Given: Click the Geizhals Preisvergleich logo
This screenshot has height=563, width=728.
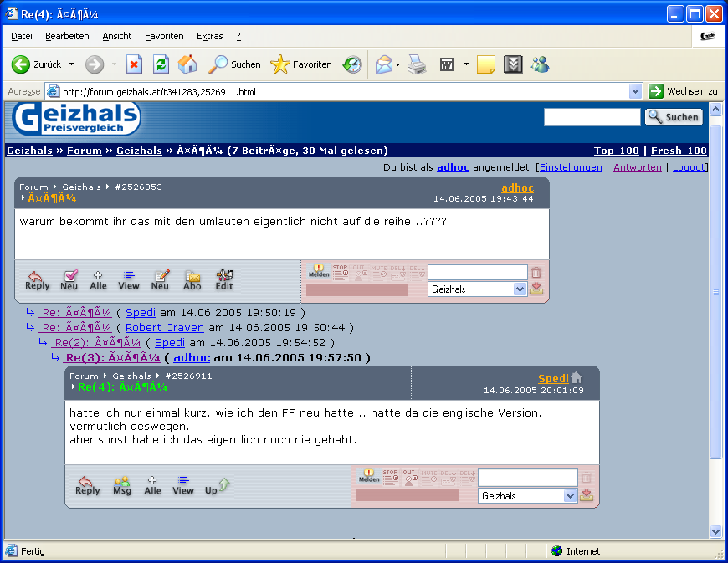Looking at the screenshot, I should (x=76, y=119).
